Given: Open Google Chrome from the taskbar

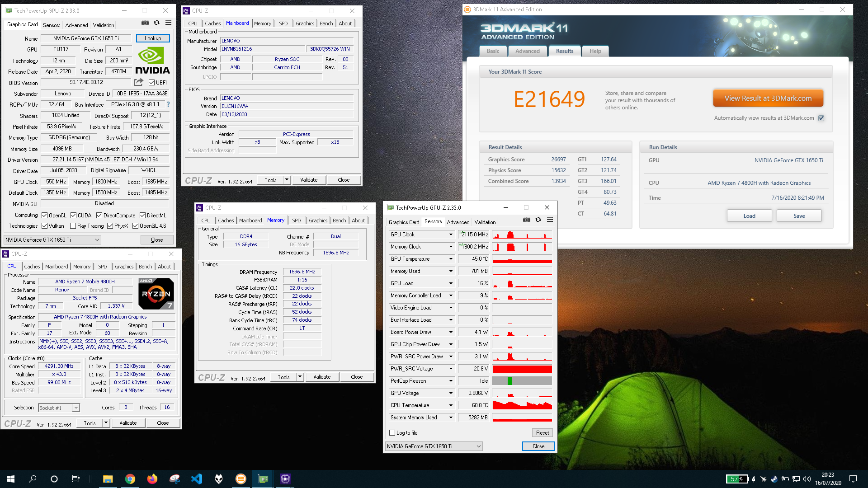Looking at the screenshot, I should 130,479.
